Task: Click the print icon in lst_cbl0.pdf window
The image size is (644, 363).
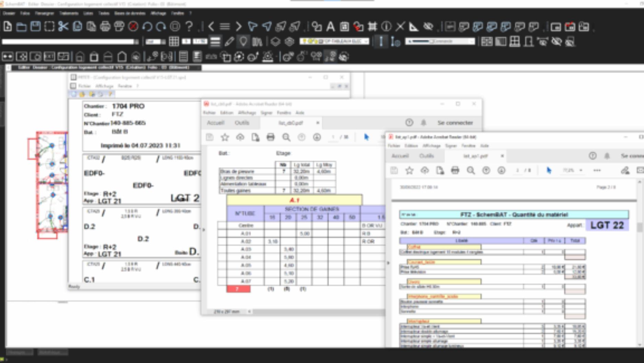Action: [x=271, y=137]
